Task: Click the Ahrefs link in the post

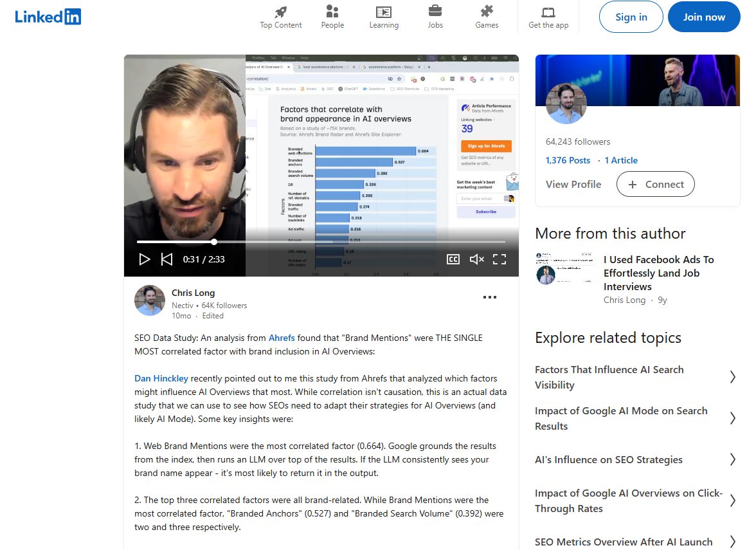Action: coord(282,337)
